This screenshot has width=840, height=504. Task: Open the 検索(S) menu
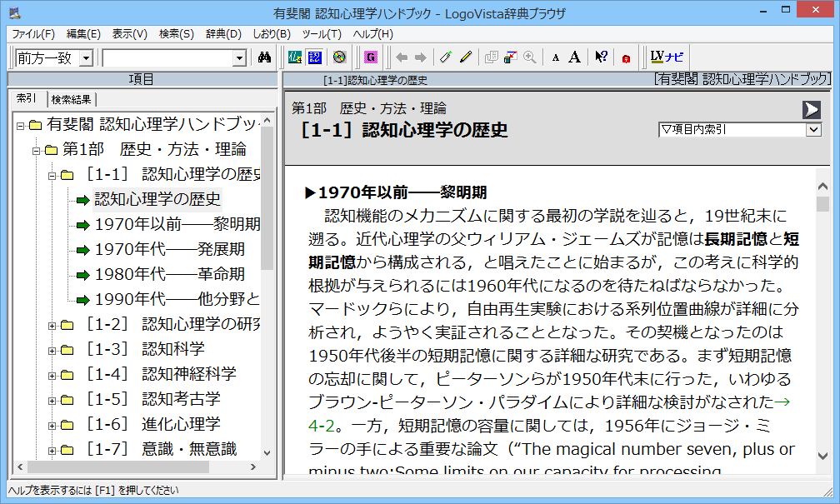[176, 34]
